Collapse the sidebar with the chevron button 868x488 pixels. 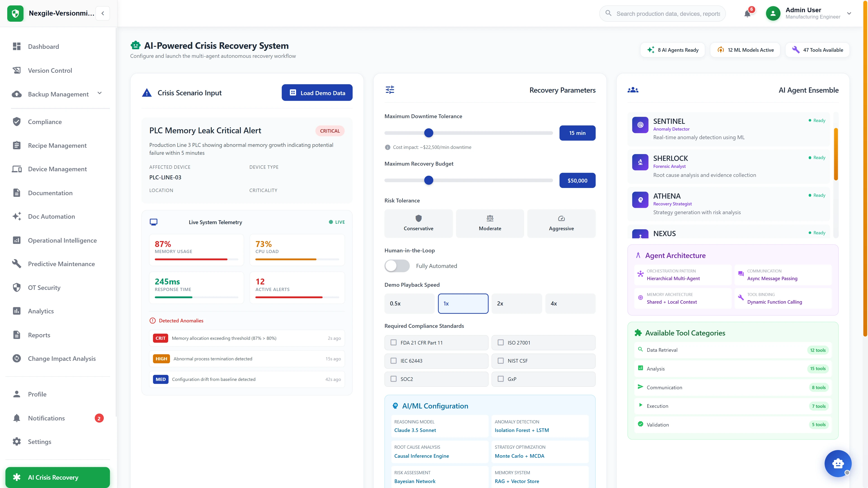pos(103,14)
